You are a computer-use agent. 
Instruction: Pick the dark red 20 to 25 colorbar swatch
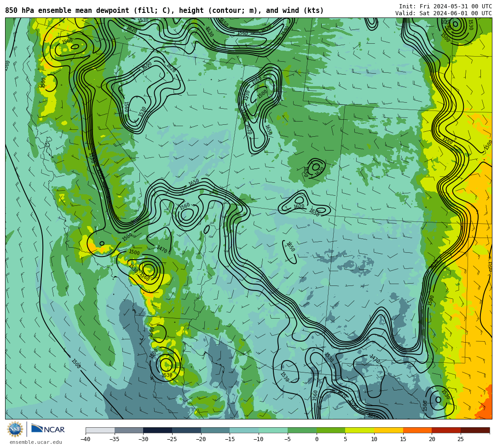pos(446,430)
